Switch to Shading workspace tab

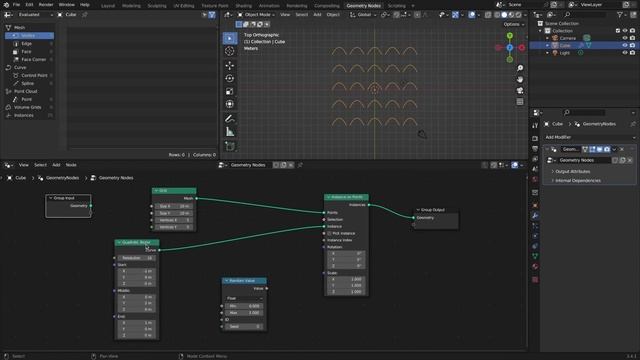243,6
